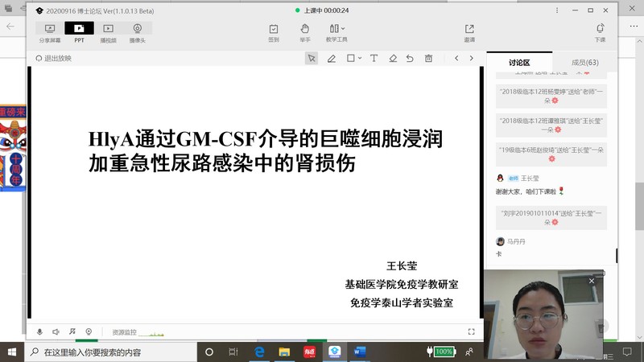
Task: Select the pencil drawing tool
Action: click(x=332, y=59)
